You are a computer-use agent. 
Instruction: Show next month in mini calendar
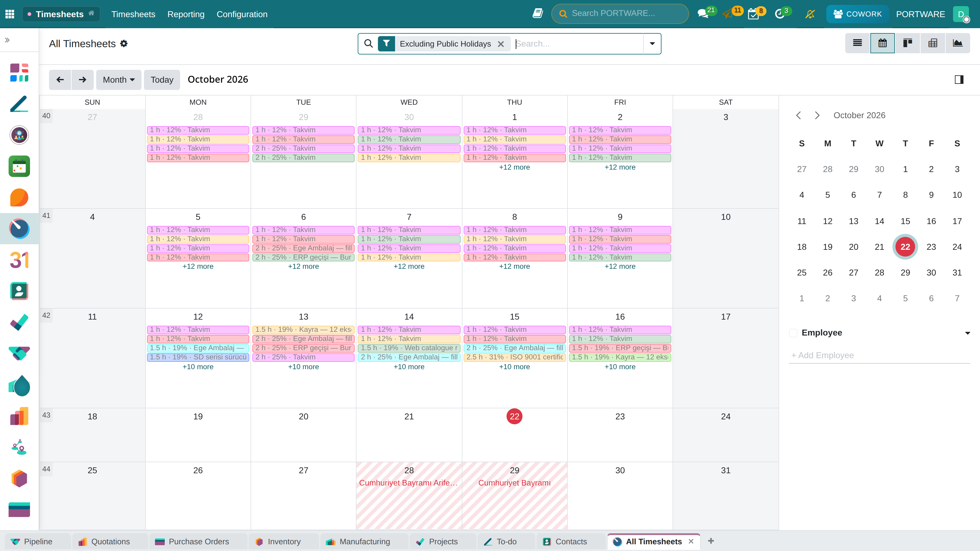[x=817, y=115]
